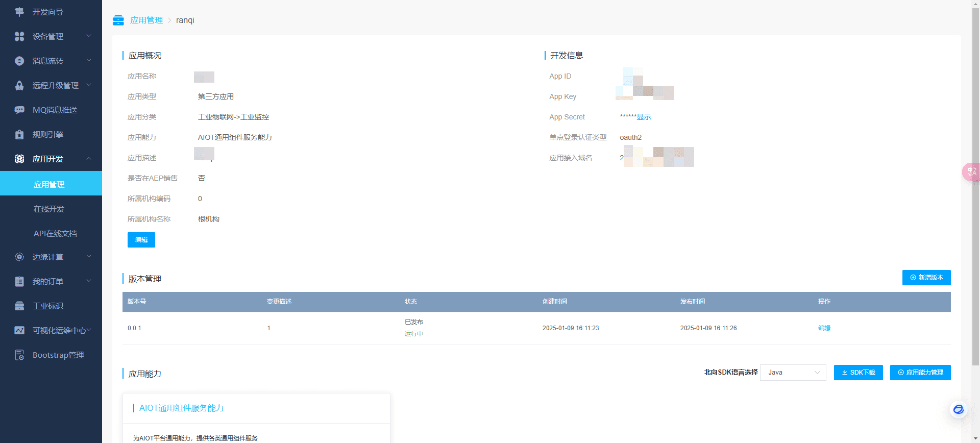
Task: Expand the 我的订单 menu chevron
Action: coord(89,281)
